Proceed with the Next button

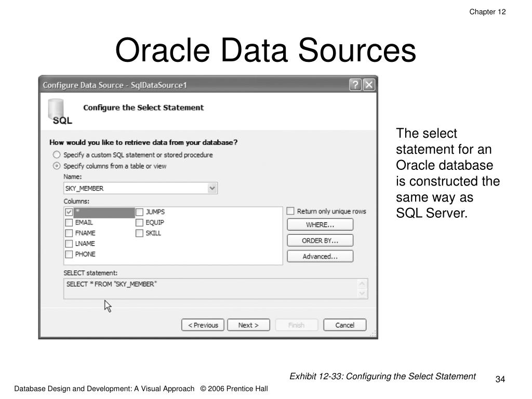[x=248, y=325]
